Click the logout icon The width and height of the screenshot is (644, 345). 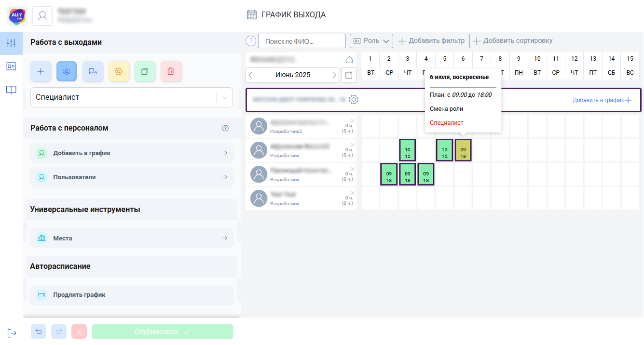click(12, 333)
